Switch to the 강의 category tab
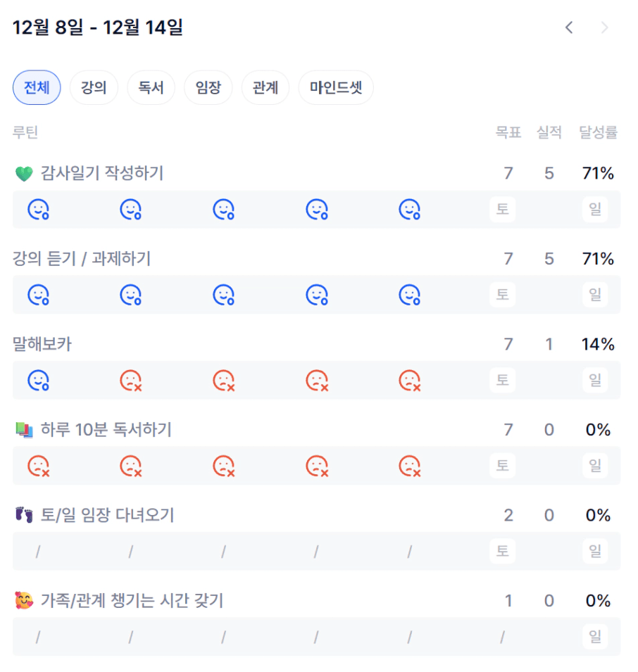 (94, 88)
